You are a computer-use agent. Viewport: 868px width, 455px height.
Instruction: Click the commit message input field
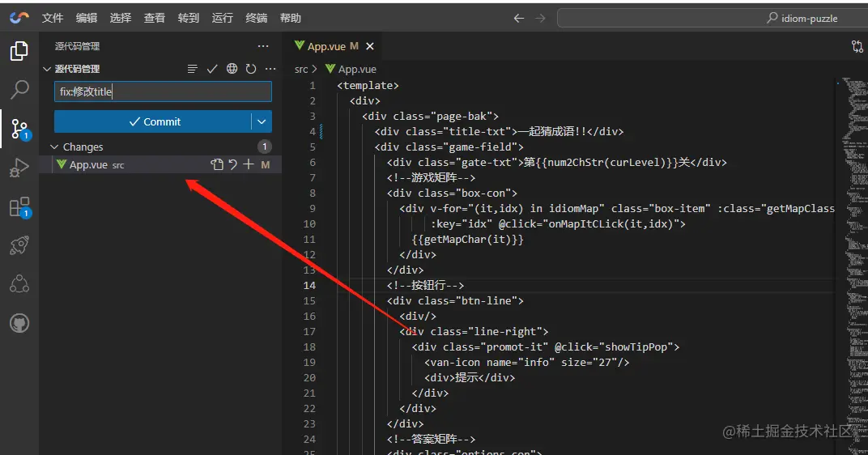tap(163, 91)
